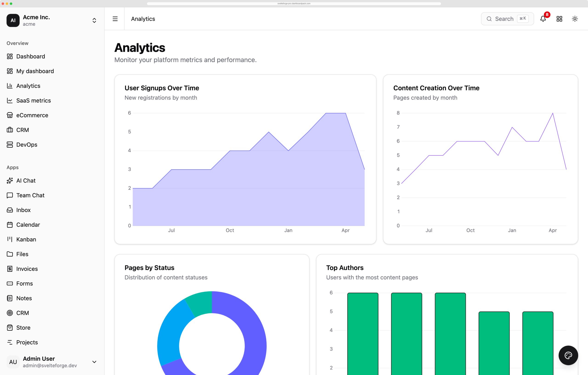Click the Files folder icon
588x375 pixels.
[x=10, y=254]
